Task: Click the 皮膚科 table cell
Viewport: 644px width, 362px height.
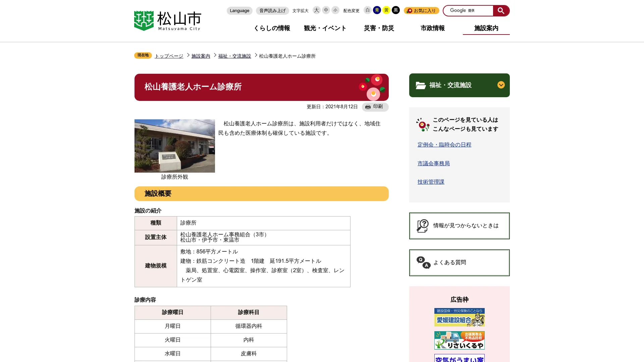Action: [x=249, y=354]
